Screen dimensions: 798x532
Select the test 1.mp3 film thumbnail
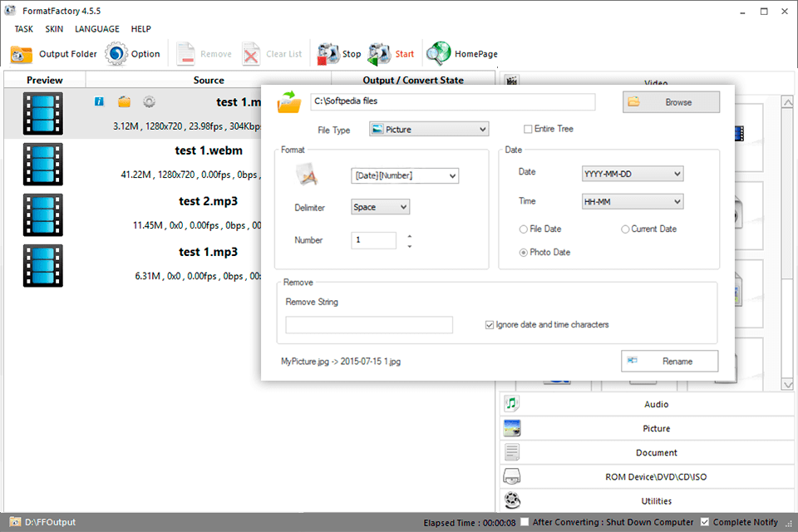pyautogui.click(x=42, y=266)
